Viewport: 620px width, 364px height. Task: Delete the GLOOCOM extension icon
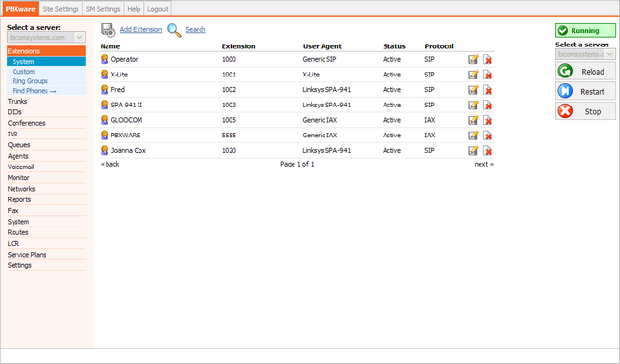coord(488,120)
